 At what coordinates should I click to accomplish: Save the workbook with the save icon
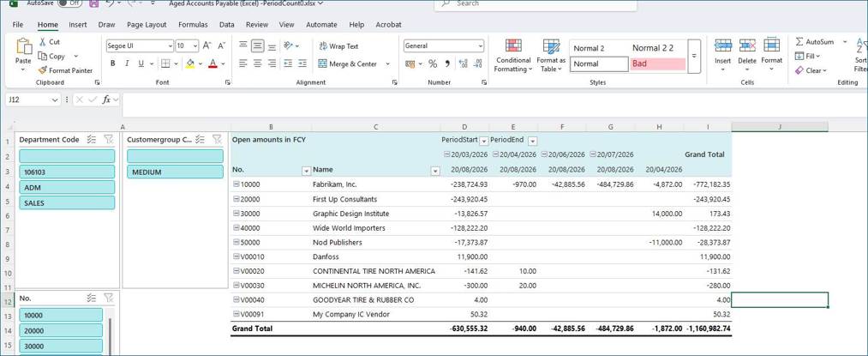93,3
